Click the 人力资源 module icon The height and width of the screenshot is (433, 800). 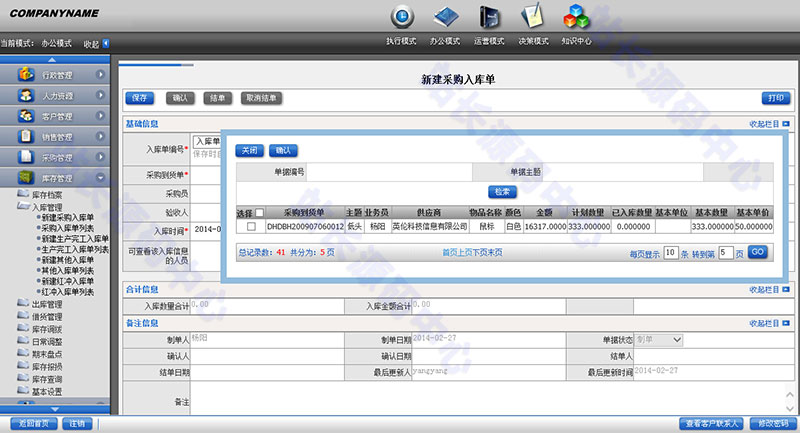(24, 96)
